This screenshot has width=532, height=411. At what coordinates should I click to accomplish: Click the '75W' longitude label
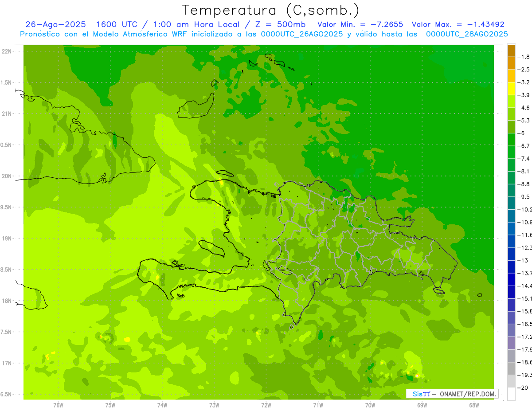coord(110,405)
